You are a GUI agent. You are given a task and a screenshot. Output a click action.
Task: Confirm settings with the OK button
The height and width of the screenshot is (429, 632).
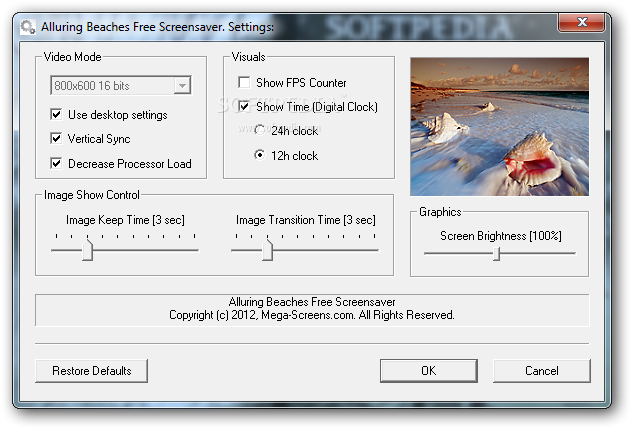(429, 371)
